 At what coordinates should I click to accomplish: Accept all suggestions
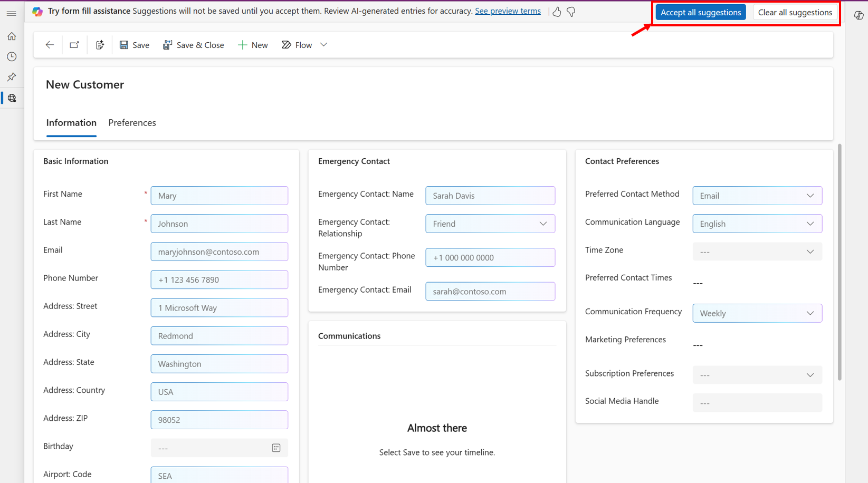click(700, 12)
